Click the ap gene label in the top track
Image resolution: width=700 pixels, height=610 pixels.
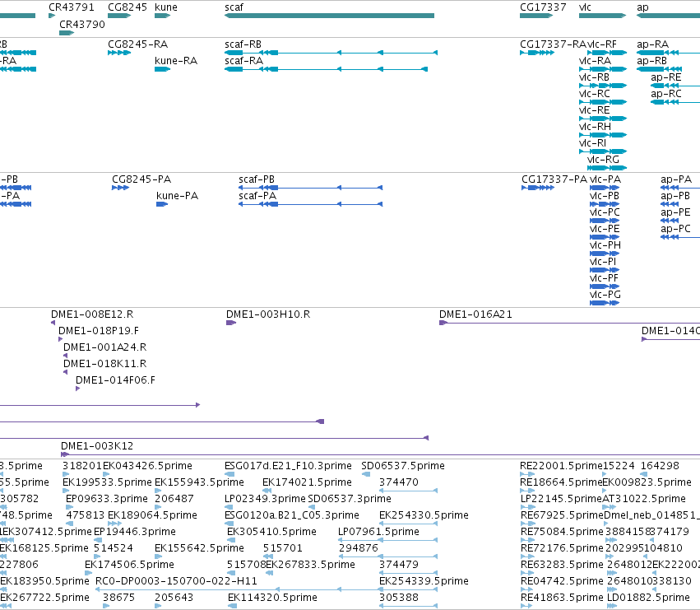coord(642,7)
